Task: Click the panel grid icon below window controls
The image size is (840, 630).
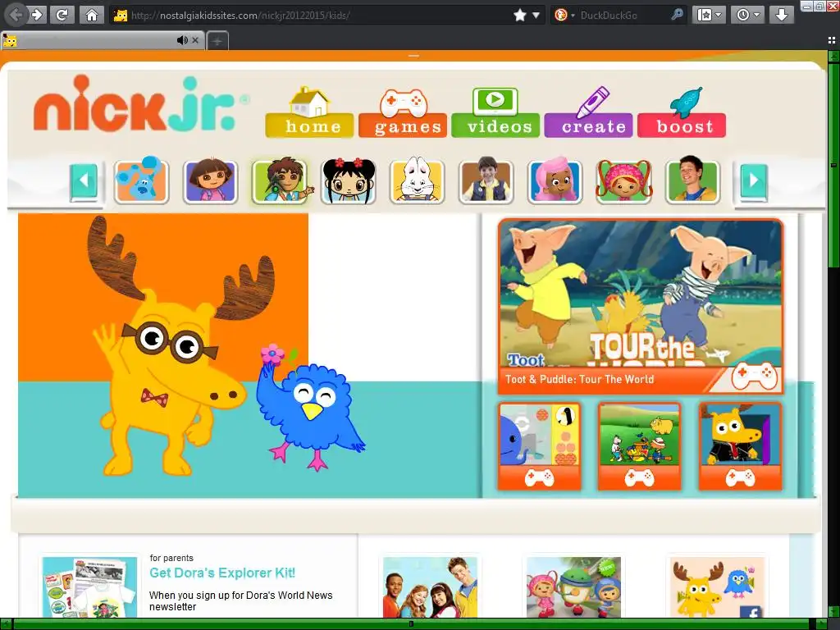Action: pyautogui.click(x=832, y=41)
